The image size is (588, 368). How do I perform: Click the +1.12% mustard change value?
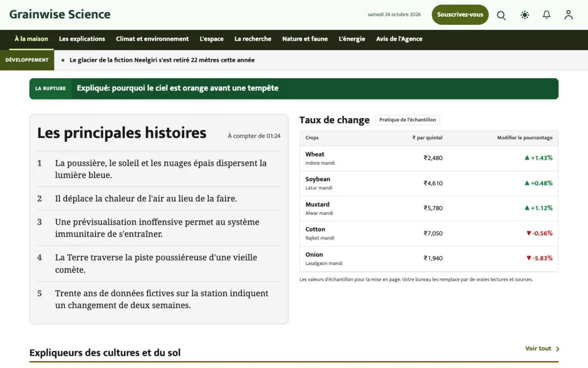pyautogui.click(x=539, y=208)
